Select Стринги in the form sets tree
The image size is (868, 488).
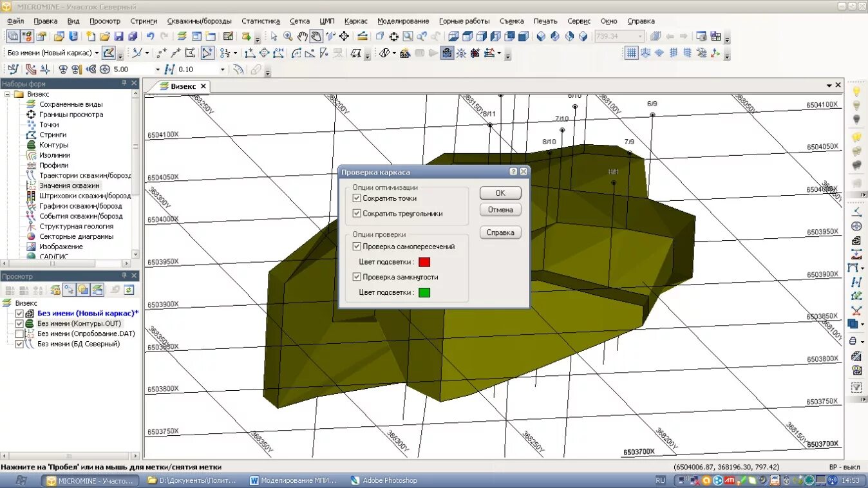pyautogui.click(x=53, y=135)
